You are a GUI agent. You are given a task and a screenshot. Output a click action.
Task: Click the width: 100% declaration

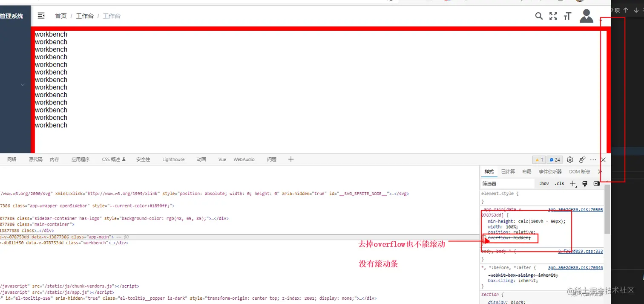pyautogui.click(x=503, y=227)
